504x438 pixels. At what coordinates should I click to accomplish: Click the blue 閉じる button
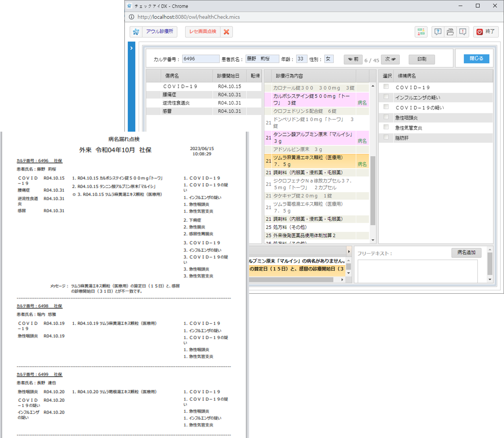point(476,59)
